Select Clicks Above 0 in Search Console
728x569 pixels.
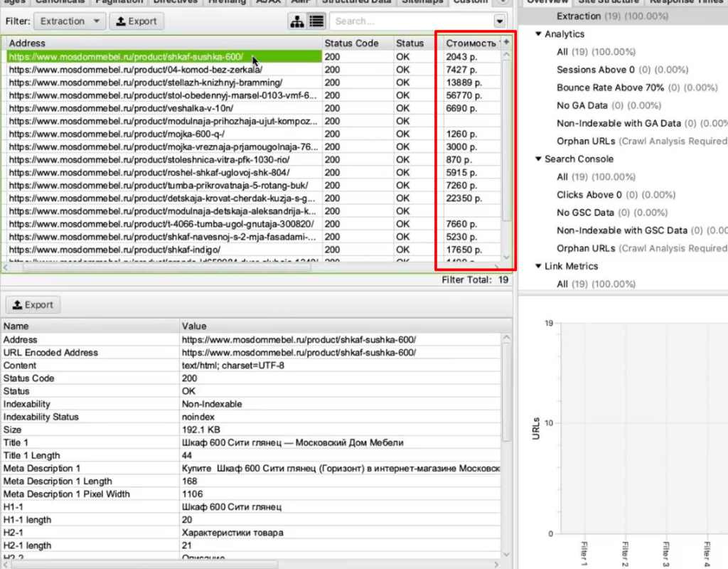[x=589, y=195]
